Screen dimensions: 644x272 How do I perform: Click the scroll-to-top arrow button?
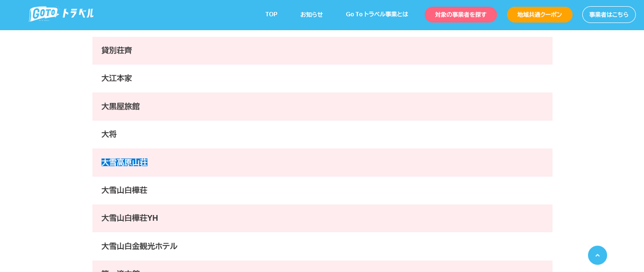point(597,255)
